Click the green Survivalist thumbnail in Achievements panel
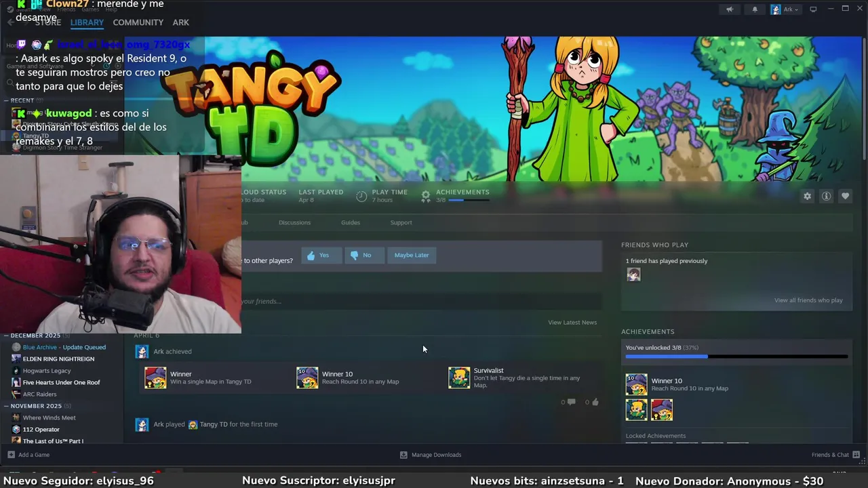This screenshot has width=868, height=488. click(637, 410)
